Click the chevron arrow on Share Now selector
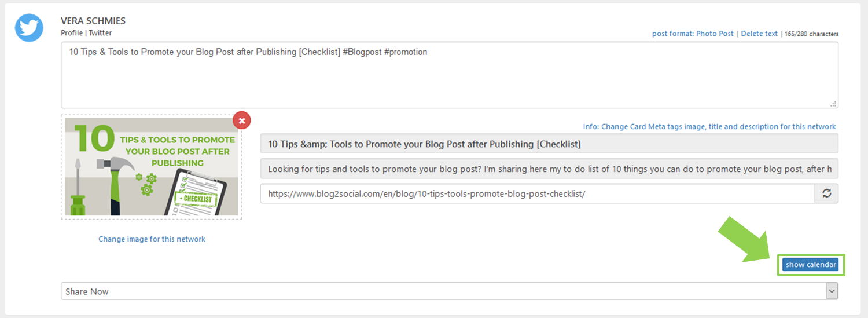 pyautogui.click(x=832, y=291)
